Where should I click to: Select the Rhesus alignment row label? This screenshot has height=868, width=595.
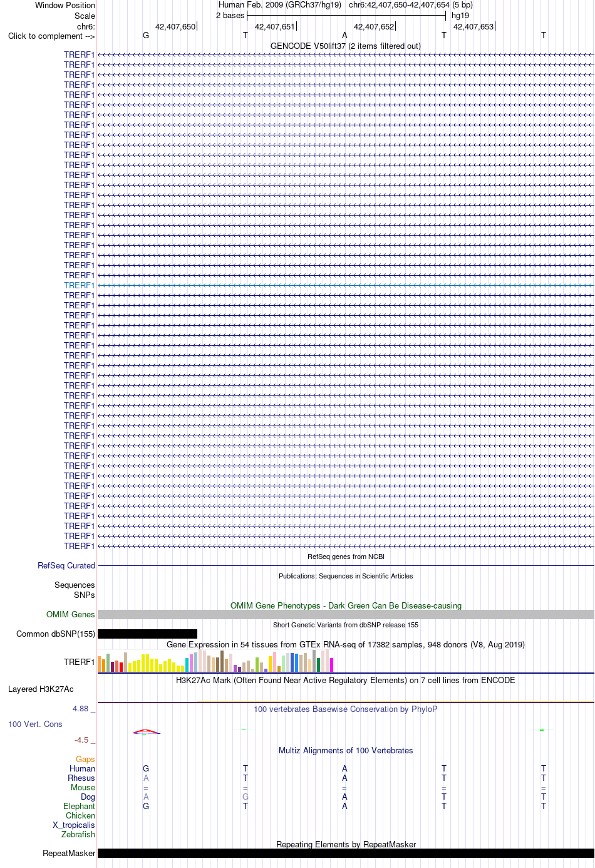coord(81,778)
